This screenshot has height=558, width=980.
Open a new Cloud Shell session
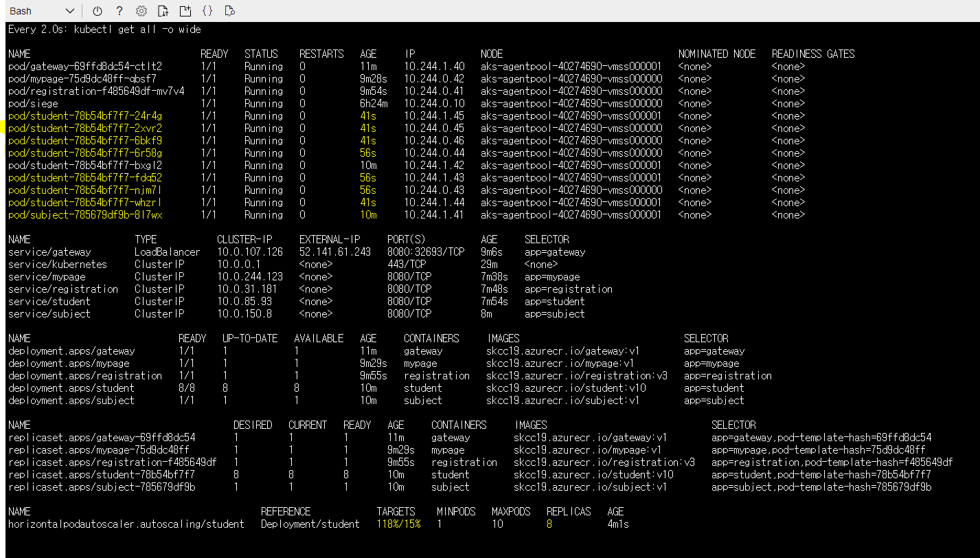pos(185,11)
